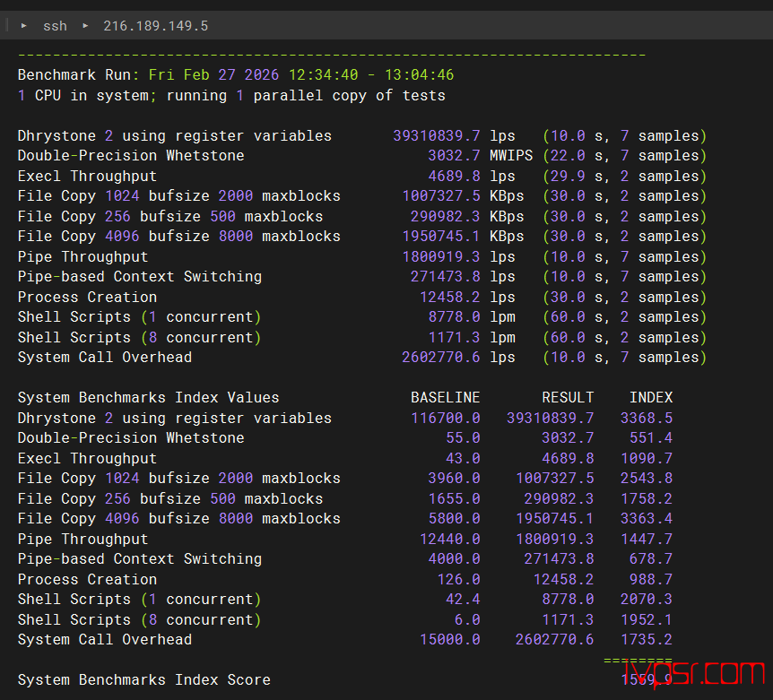Click the 'System Benchmarks Index Values' heading
The width and height of the screenshot is (773, 700).
coord(148,398)
